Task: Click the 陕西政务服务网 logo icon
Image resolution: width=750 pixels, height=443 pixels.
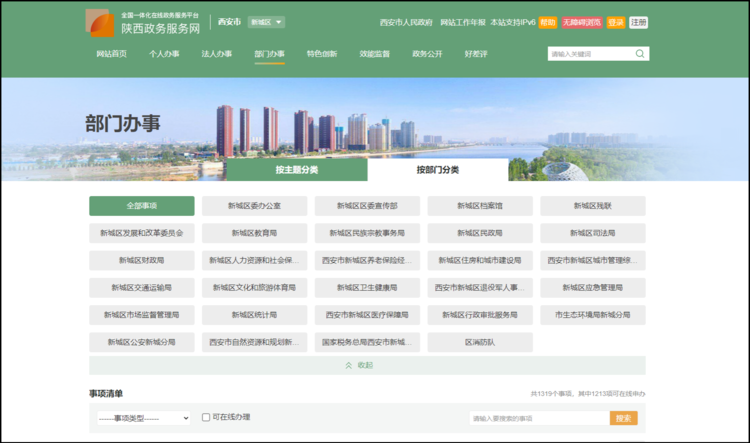Action: [x=100, y=23]
